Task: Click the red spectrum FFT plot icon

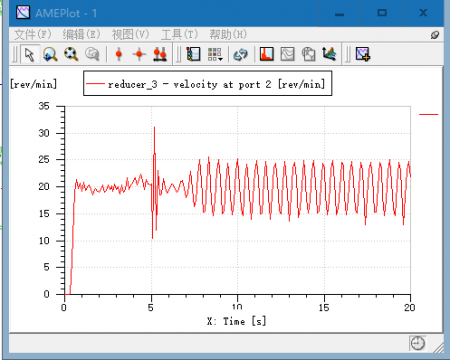Action: 267,54
